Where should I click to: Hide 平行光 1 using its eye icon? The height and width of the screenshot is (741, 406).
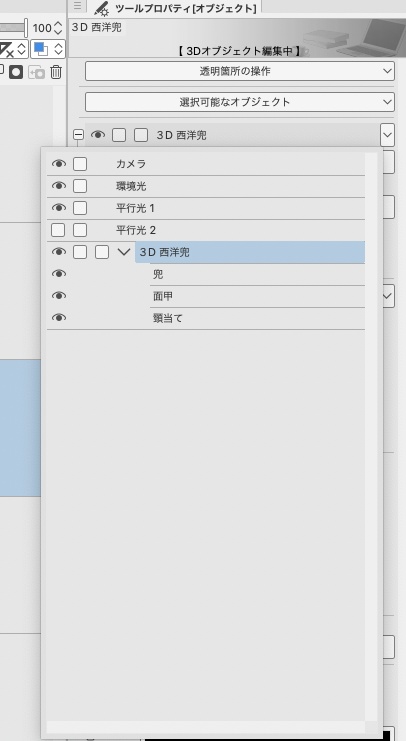[59, 208]
